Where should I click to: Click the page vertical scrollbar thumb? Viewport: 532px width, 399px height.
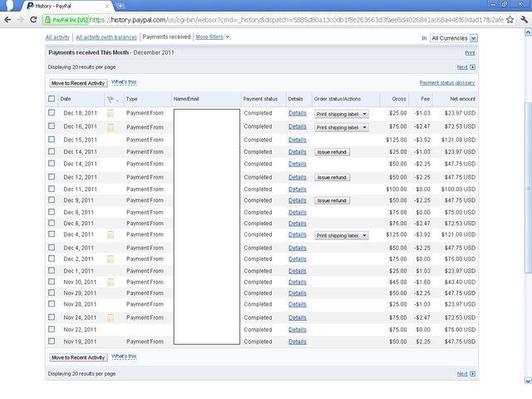(528, 187)
